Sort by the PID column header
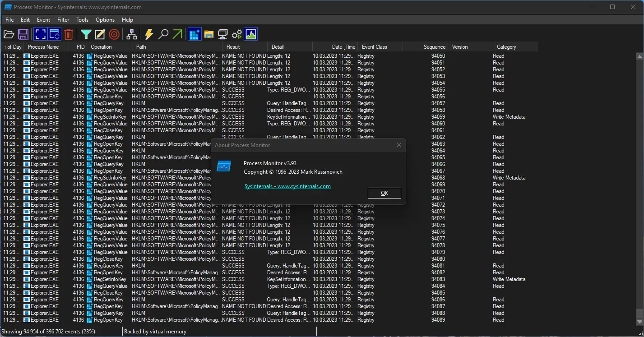The image size is (644, 337). pyautogui.click(x=78, y=47)
